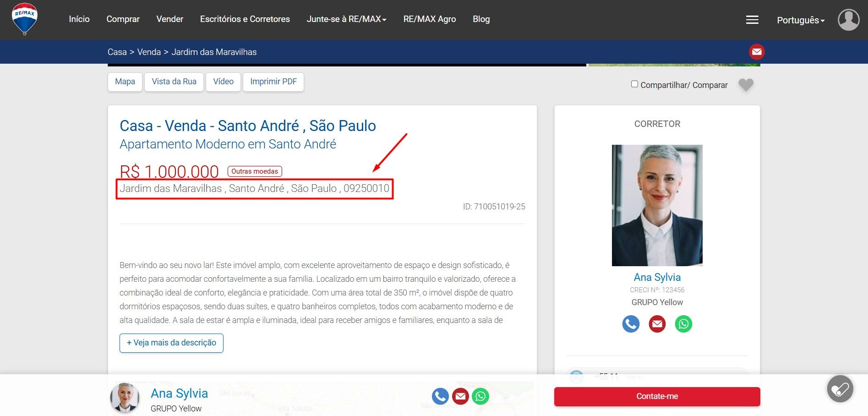
Task: Click Ana Sylvia's name in bottom bar
Action: [179, 393]
